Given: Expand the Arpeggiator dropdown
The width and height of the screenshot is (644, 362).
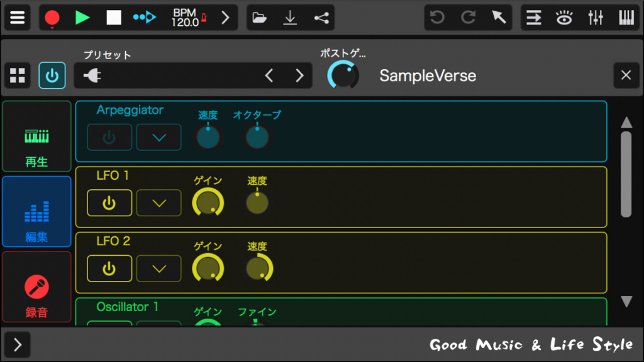Looking at the screenshot, I should 159,137.
